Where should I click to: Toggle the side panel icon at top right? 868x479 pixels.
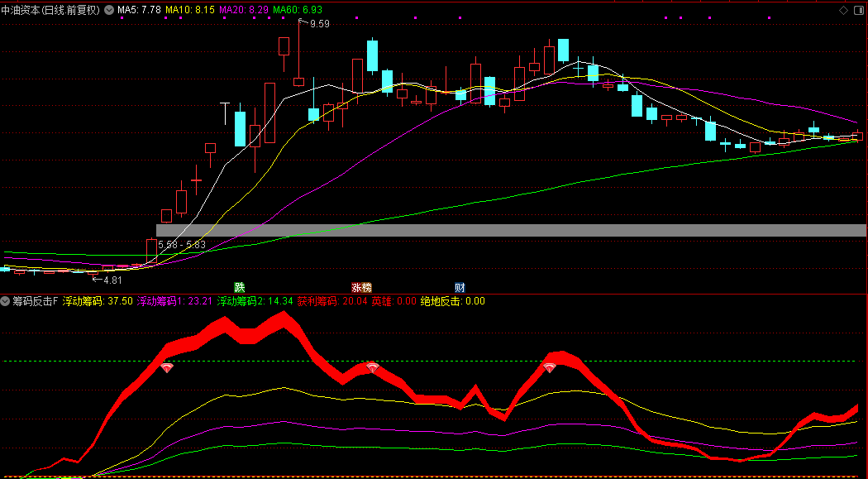pos(858,10)
